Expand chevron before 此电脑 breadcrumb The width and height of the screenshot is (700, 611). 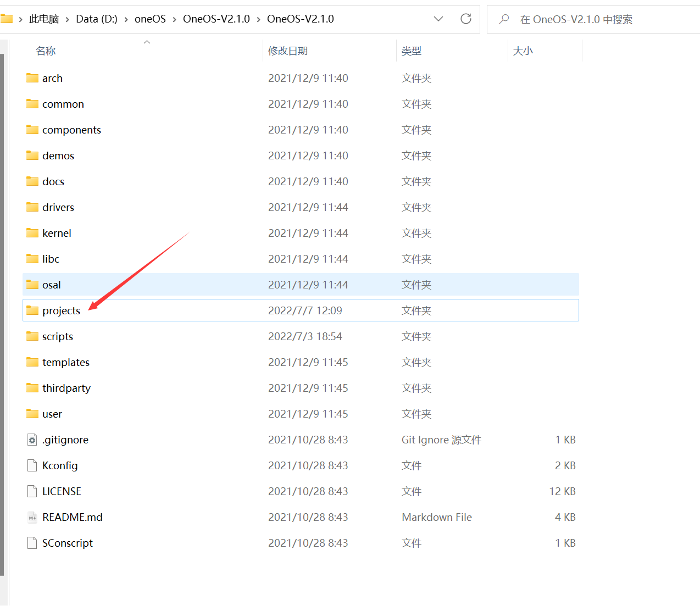click(x=21, y=19)
